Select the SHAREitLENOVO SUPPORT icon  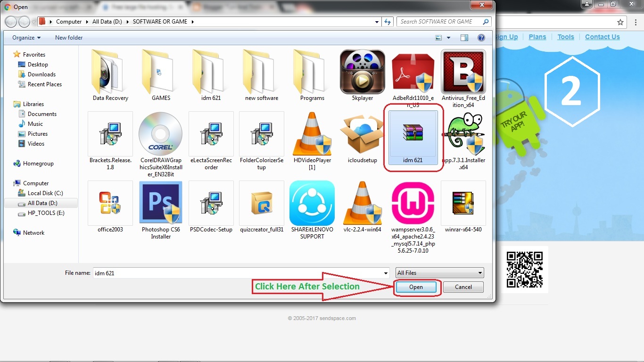point(312,203)
